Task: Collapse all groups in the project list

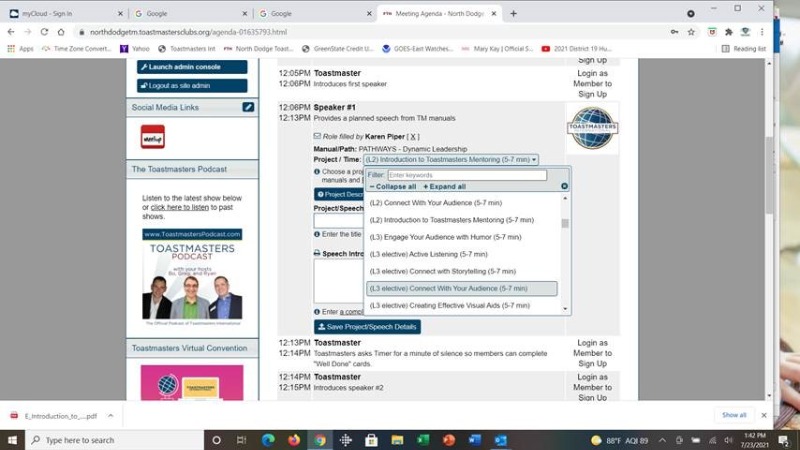Action: coord(393,186)
